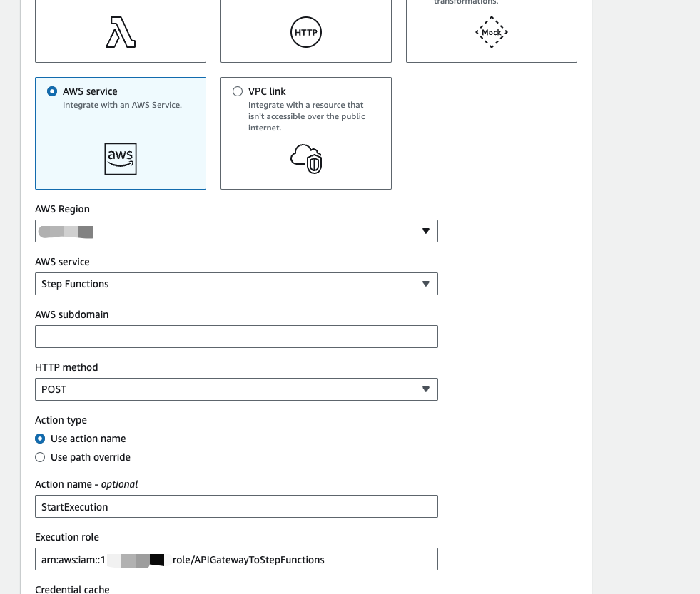Pick the Mock integration icon
Image resolution: width=700 pixels, height=594 pixels.
coord(492,32)
